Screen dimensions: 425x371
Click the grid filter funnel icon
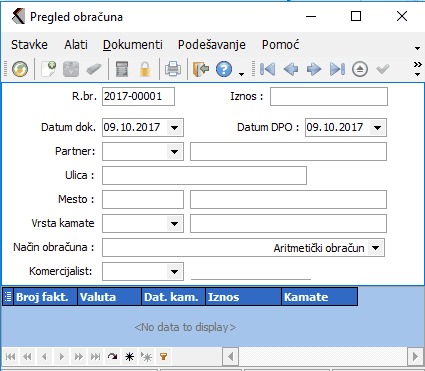tap(163, 357)
